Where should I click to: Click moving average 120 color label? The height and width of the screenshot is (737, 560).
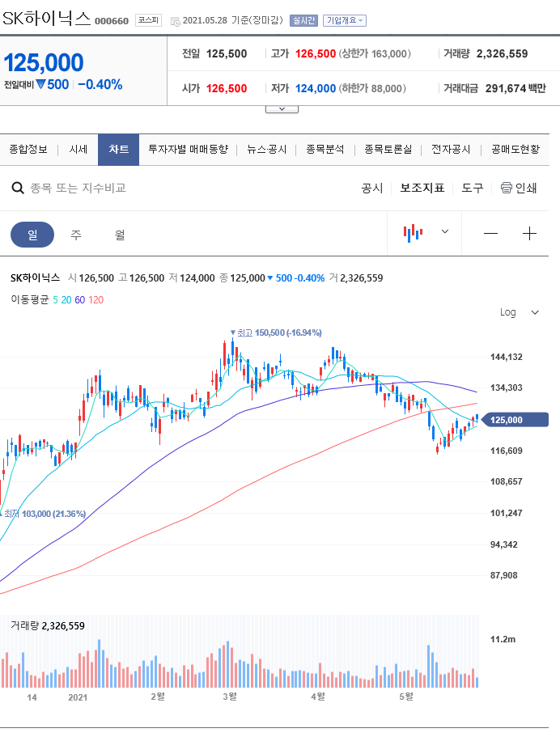point(96,300)
